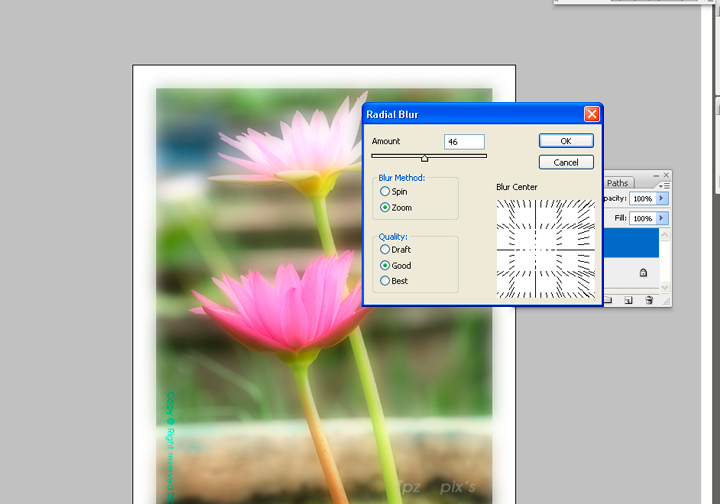The image size is (720, 504).
Task: Click the delete layer trash icon
Action: tap(649, 300)
